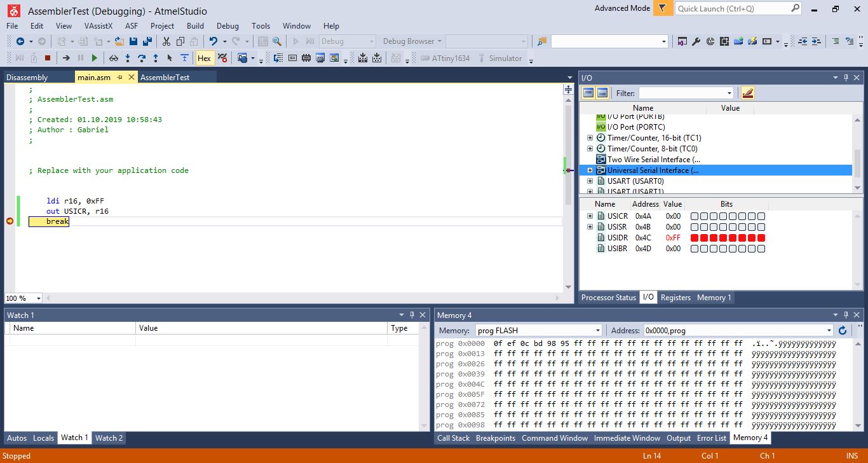This screenshot has width=868, height=463.
Task: Toggle the highest bit of USICR
Action: 695,216
